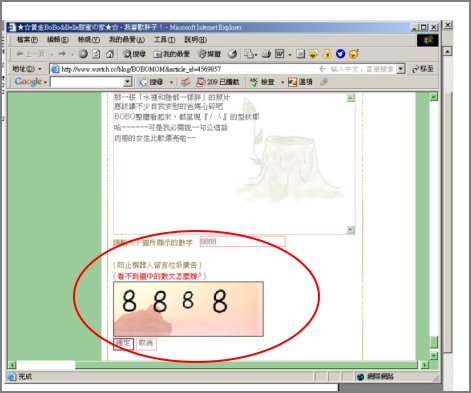Go to the Home page icon
Image resolution: width=471 pixels, height=393 pixels.
(x=110, y=54)
